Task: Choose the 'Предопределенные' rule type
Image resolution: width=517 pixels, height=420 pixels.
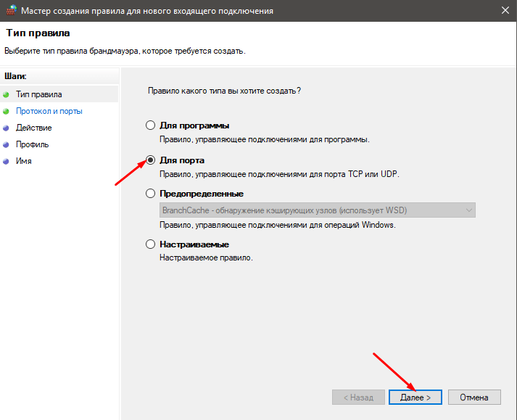Action: [150, 194]
